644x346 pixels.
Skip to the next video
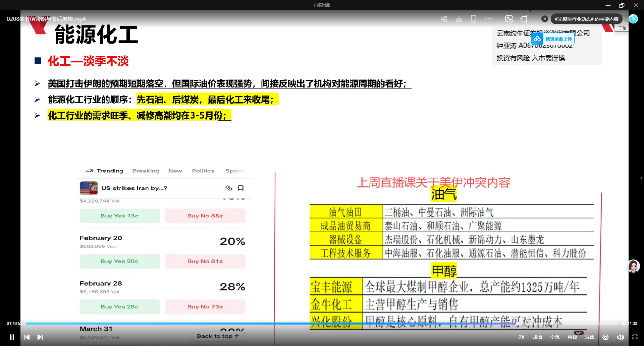40,337
